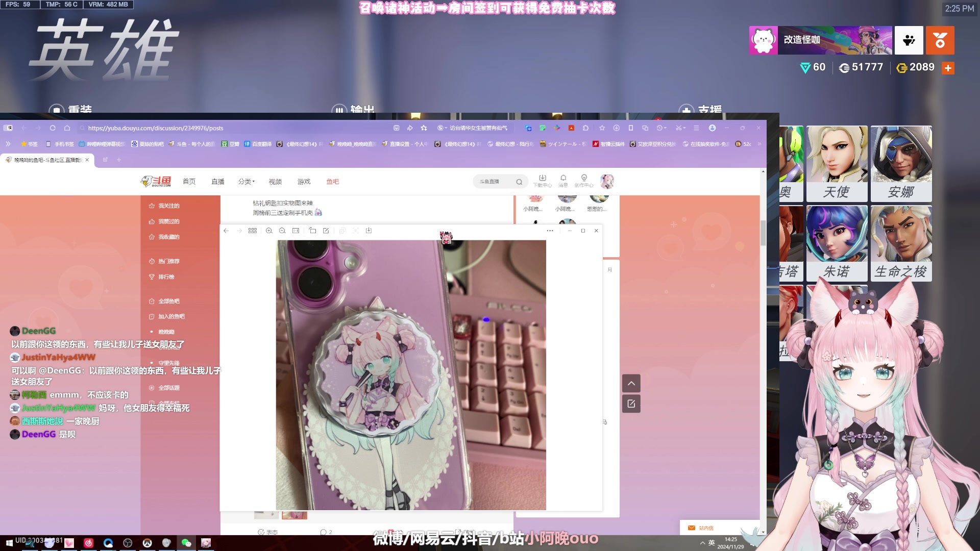The image size is (980, 551).
Task: Open the image viewer more options menu
Action: point(550,231)
